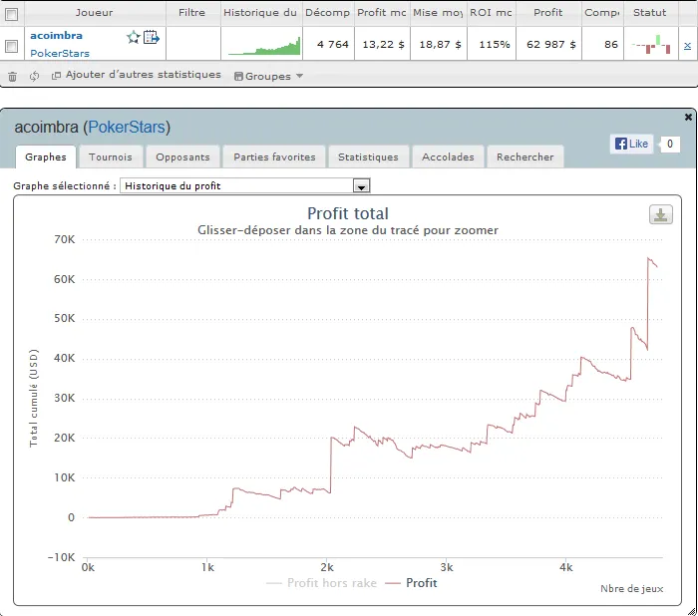Click the calendar export icon beside acoimbra
The image size is (698, 616).
(x=152, y=37)
